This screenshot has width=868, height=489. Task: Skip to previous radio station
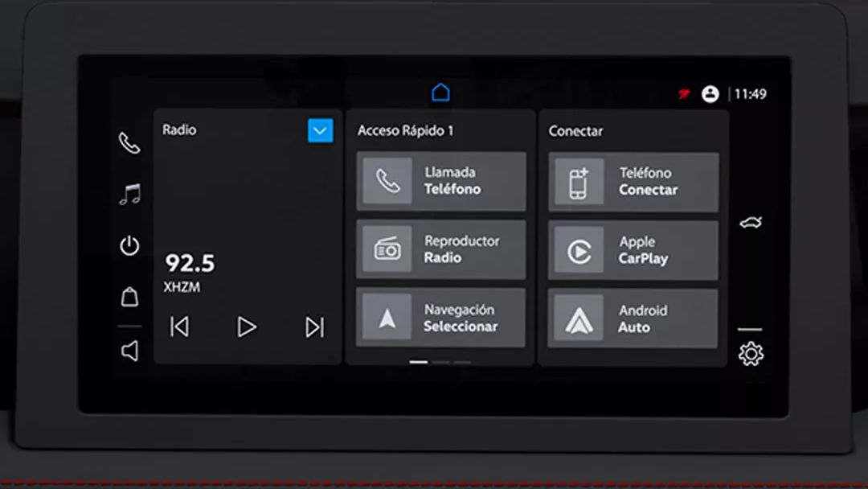(x=179, y=327)
